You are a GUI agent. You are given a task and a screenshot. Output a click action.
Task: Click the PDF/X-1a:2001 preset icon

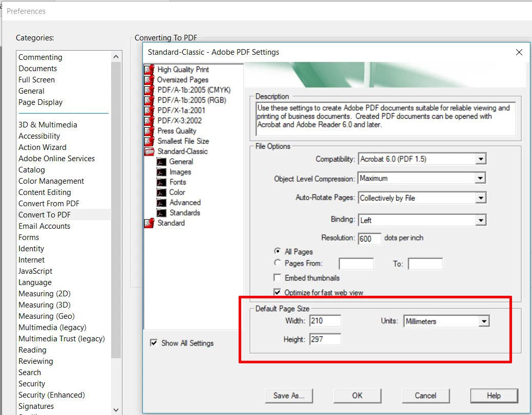pyautogui.click(x=150, y=110)
